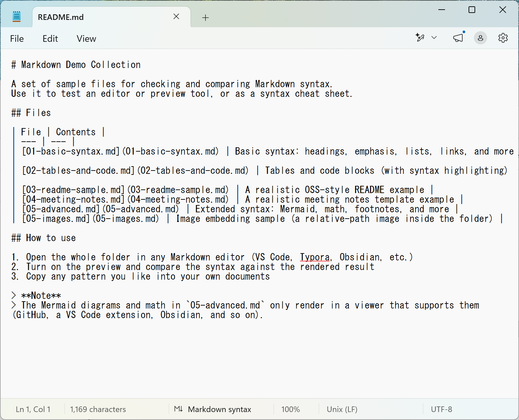This screenshot has width=519, height=420.
Task: Click the Ln 1, Col 1 status entry
Action: 33,409
